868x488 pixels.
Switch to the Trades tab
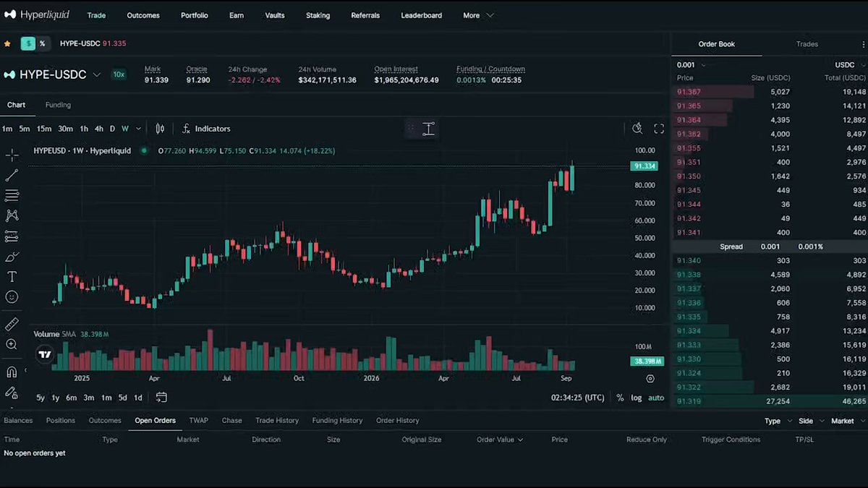(807, 44)
